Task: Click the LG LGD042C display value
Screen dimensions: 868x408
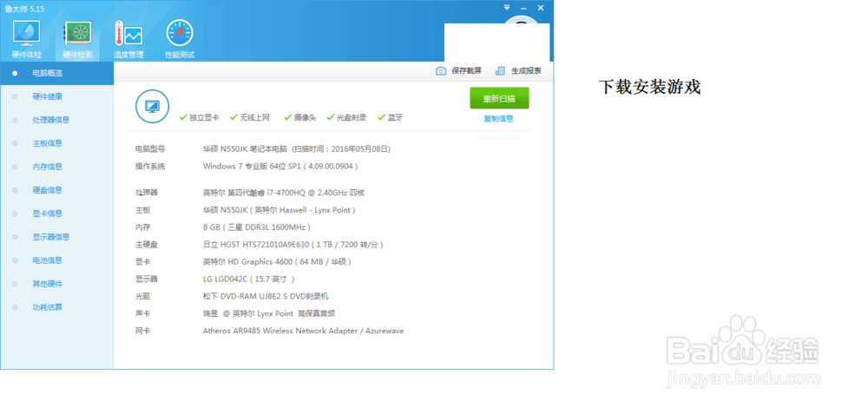Action: 248,279
